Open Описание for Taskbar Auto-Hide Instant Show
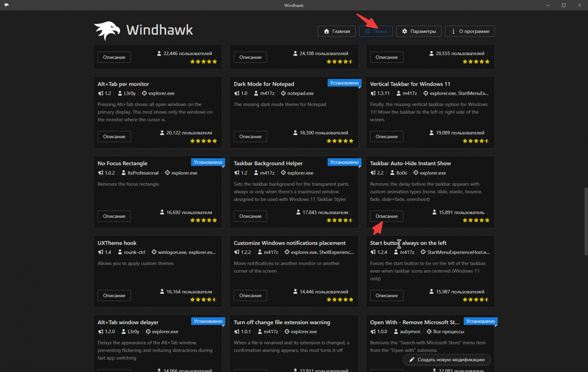Screen dimensions: 588x372 point(386,216)
